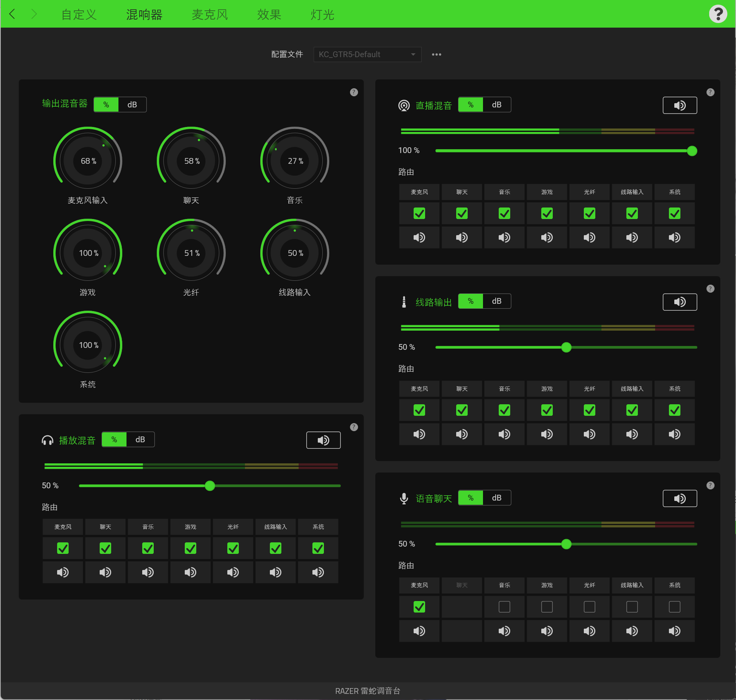Uncheck 聊天 routing in 直播混音
This screenshot has height=700, width=736.
pos(462,213)
